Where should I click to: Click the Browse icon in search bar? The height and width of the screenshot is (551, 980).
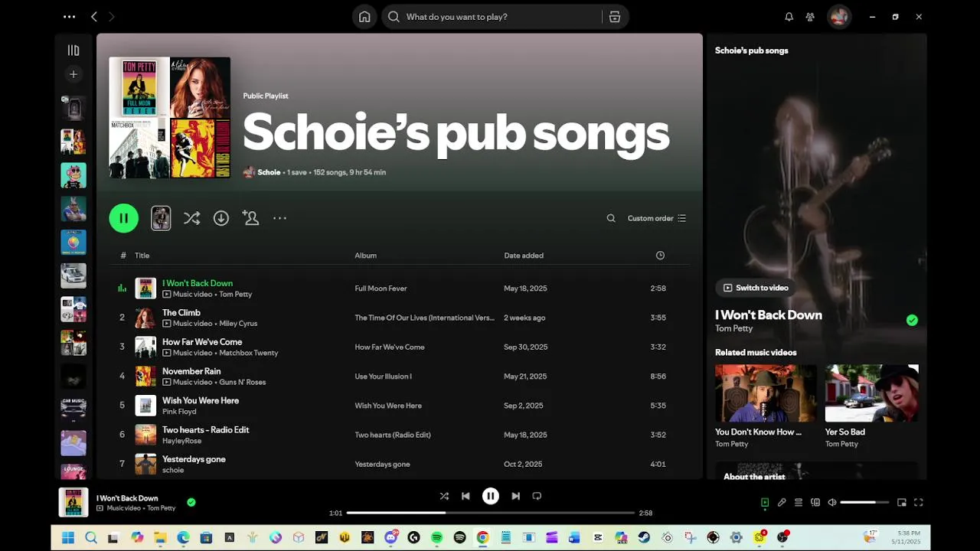pos(614,17)
